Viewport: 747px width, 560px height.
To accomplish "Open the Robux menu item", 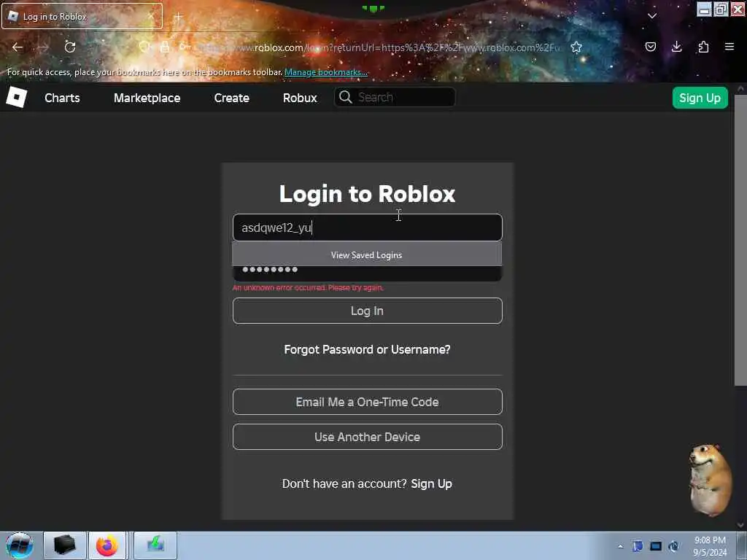I will (300, 98).
